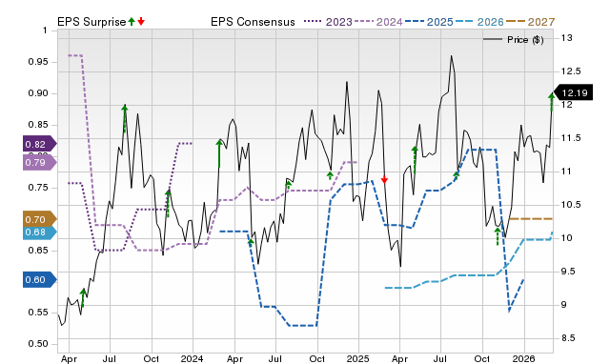
Task: Click the green surprise arrow near November 2025
Action: 498,236
